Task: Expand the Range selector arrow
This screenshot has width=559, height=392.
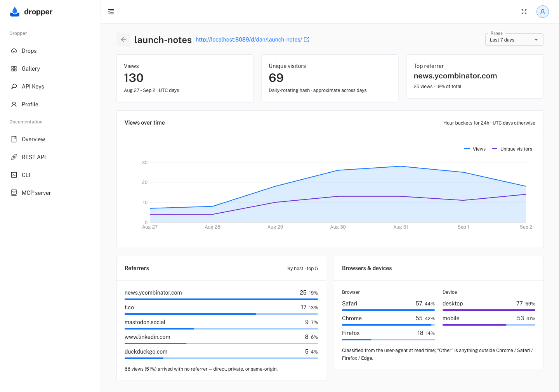Action: 536,40
